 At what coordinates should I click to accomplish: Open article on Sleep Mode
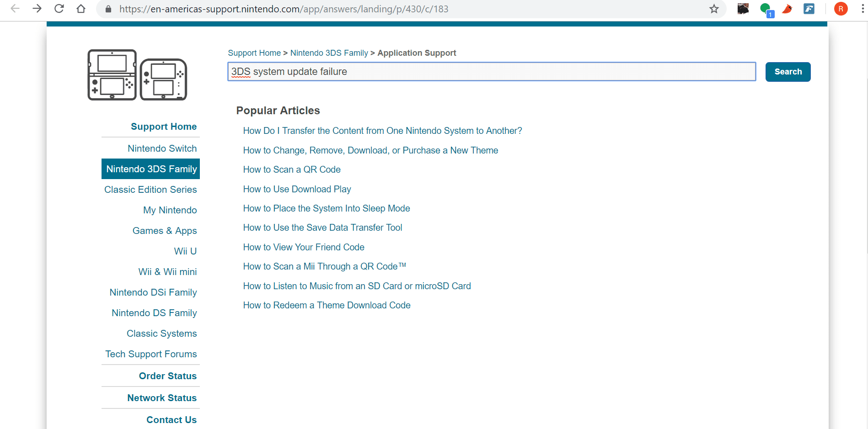pos(327,208)
